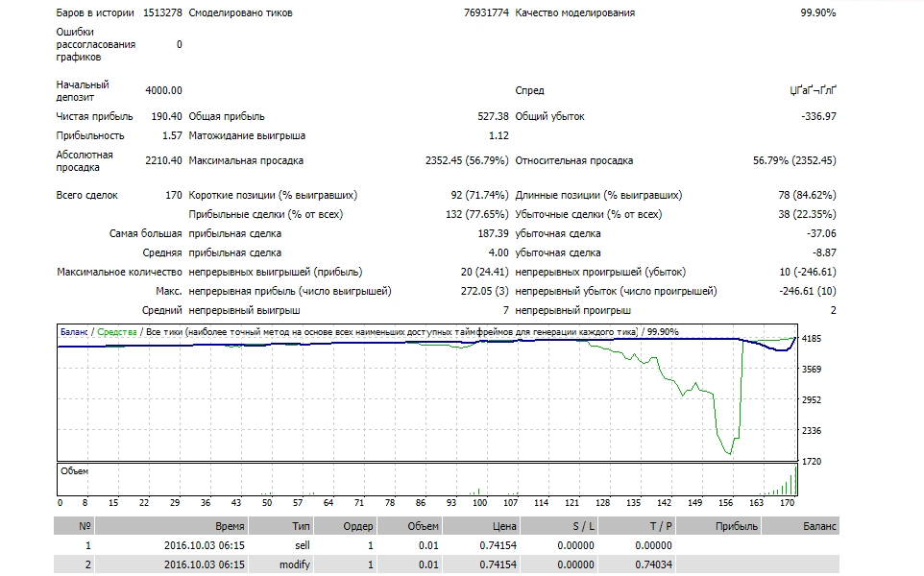This screenshot has height=576, width=924.
Task: Click the total trades value 170
Action: tap(174, 196)
